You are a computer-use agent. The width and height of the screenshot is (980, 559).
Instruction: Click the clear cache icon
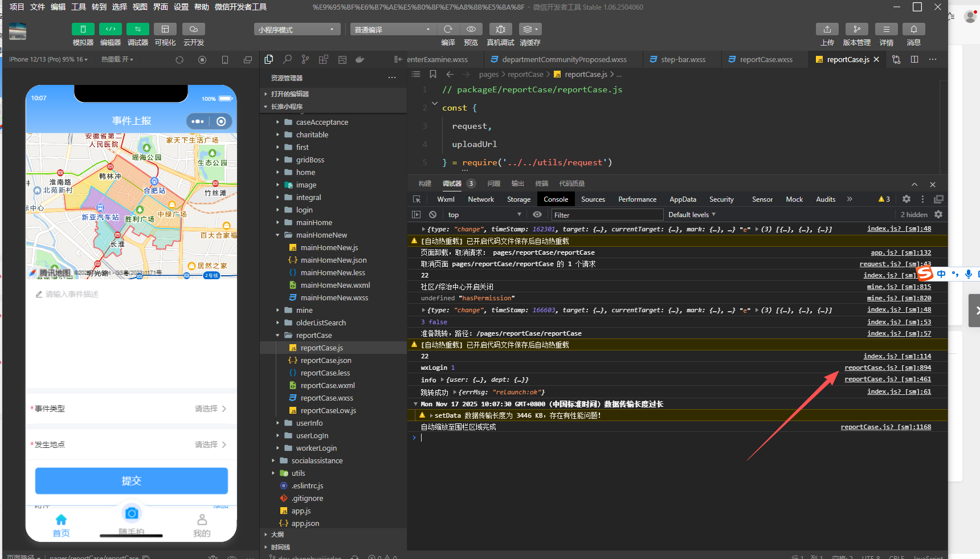click(529, 29)
